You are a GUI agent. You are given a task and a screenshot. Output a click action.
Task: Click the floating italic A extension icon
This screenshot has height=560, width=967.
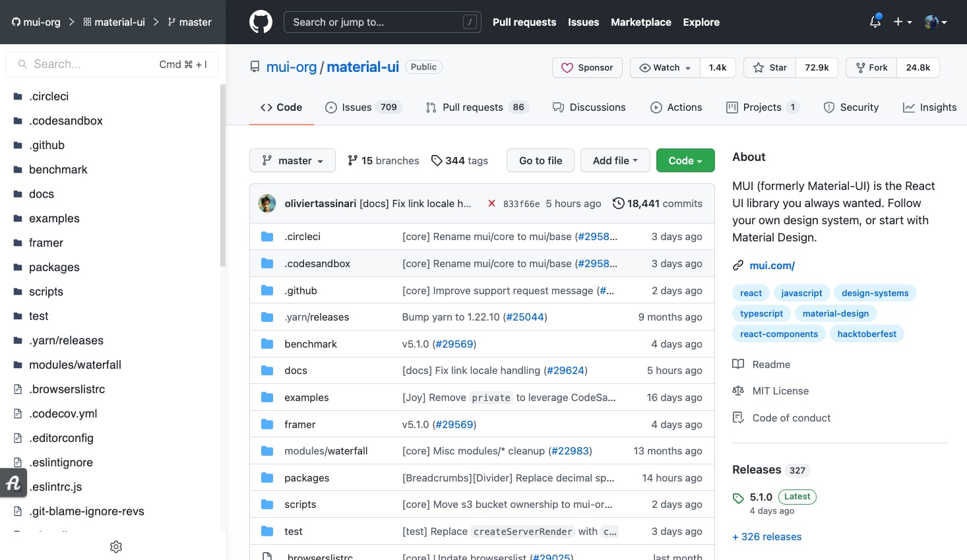(13, 483)
